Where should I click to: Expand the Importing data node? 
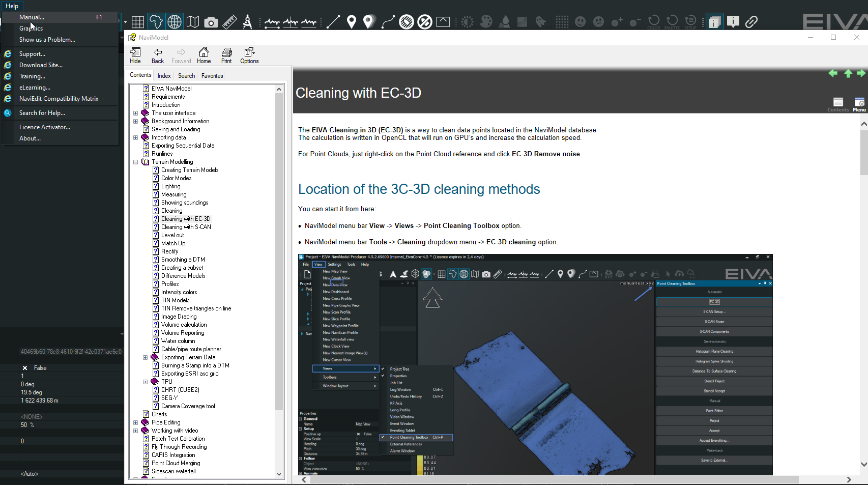coord(135,137)
